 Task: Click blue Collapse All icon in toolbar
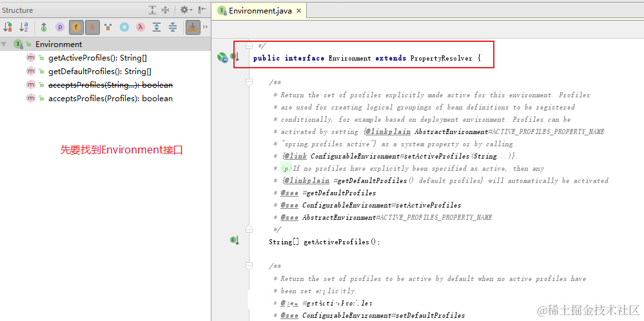(x=173, y=28)
